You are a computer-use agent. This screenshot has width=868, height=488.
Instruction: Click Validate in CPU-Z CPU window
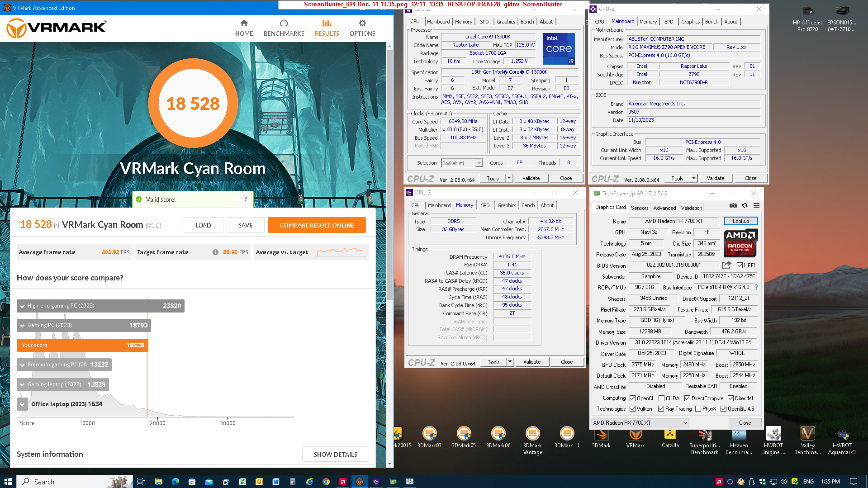pyautogui.click(x=531, y=178)
